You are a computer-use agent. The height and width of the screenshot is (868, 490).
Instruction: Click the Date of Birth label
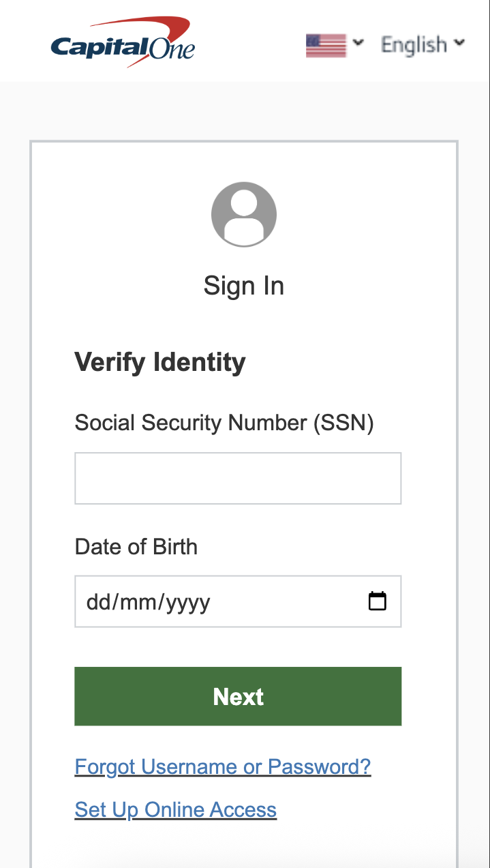136,547
